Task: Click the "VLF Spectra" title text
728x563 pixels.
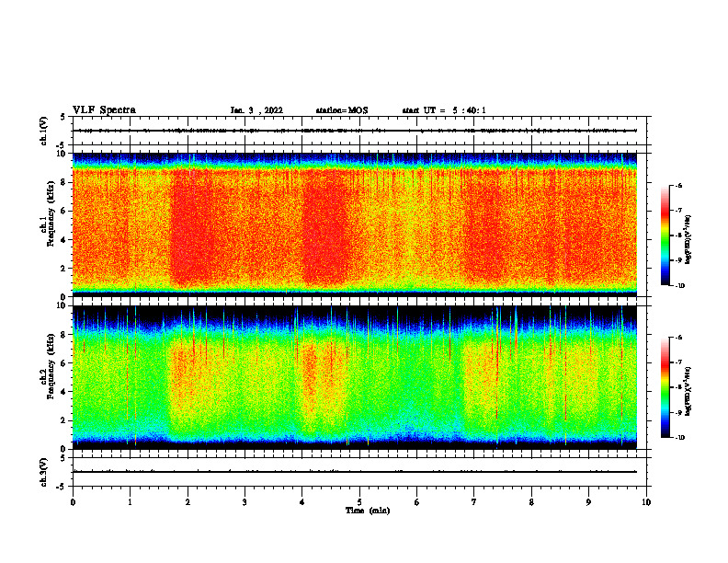Action: point(104,110)
